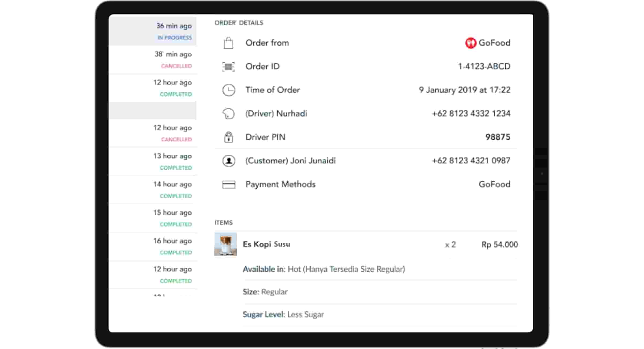The width and height of the screenshot is (644, 349).
Task: Click the Es Kopi Susu item name
Action: coord(266,244)
